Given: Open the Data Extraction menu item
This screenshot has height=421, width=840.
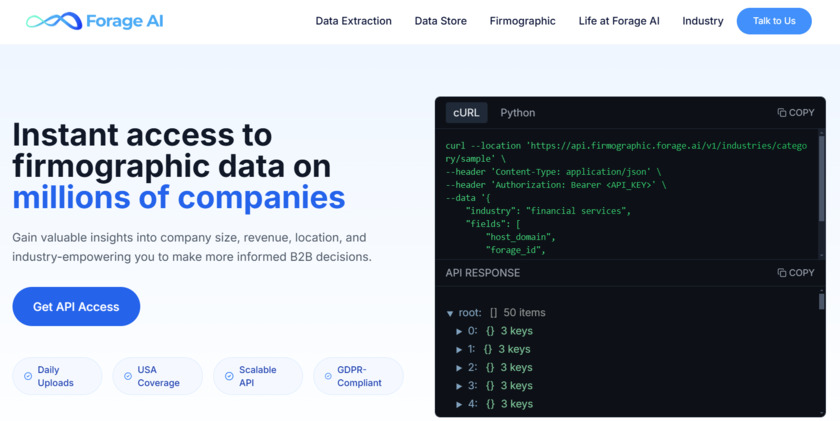Looking at the screenshot, I should (x=354, y=21).
